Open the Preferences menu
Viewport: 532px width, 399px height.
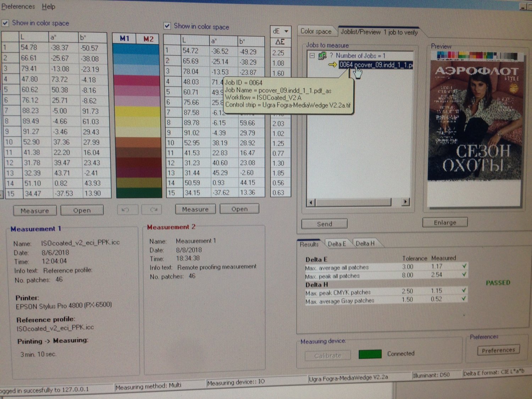(x=18, y=6)
